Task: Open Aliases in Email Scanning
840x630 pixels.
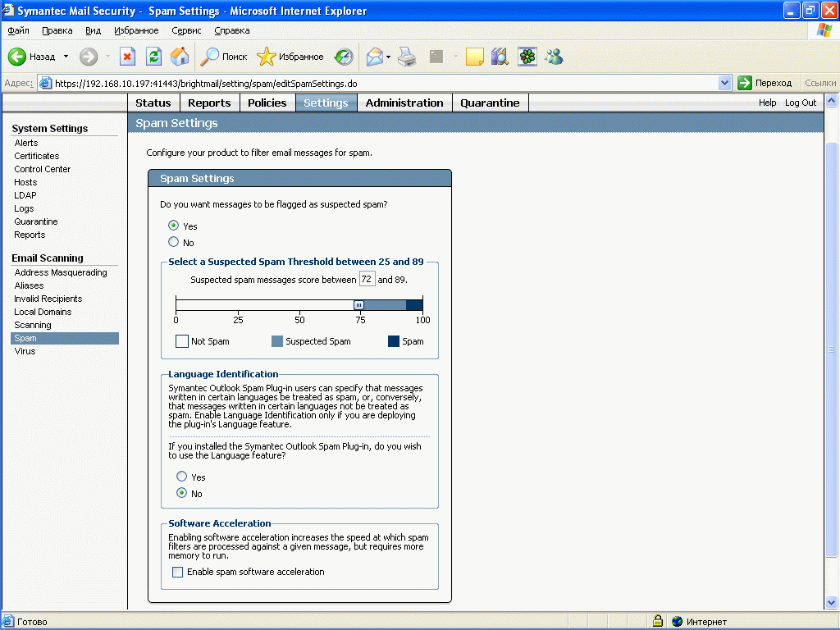Action: 29,285
